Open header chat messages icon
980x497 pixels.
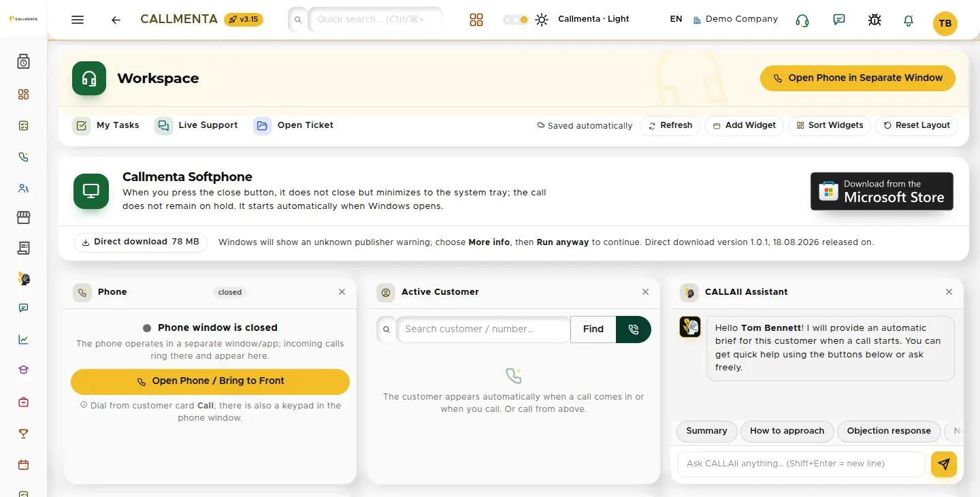click(839, 20)
